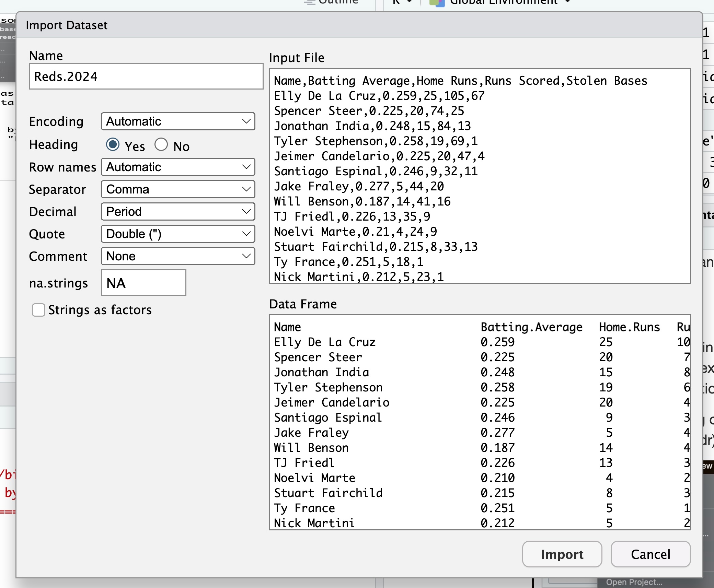714x588 pixels.
Task: Open the Comment None dropdown
Action: tap(178, 256)
